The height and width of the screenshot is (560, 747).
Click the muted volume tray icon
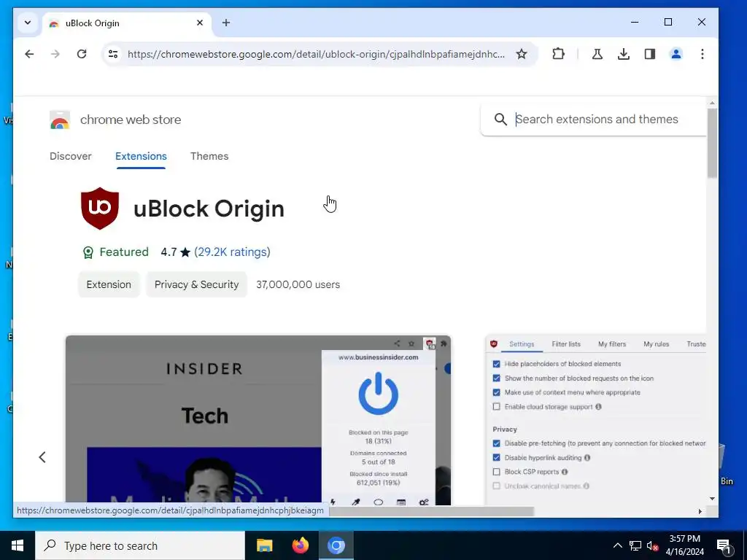tap(653, 545)
